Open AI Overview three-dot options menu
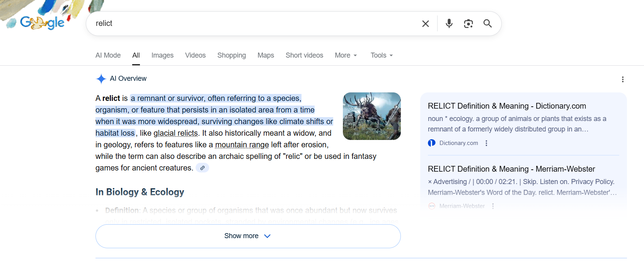Image resolution: width=644 pixels, height=266 pixels. 622,79
